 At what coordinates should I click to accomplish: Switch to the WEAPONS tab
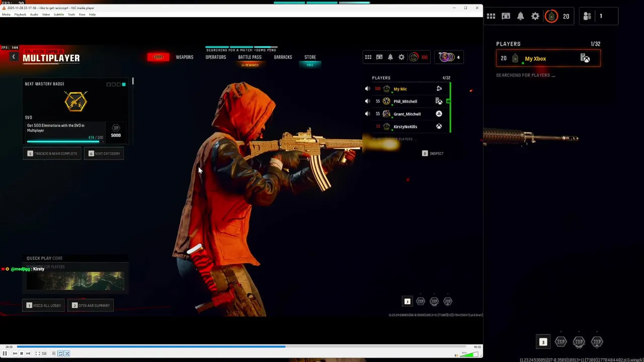click(x=185, y=57)
